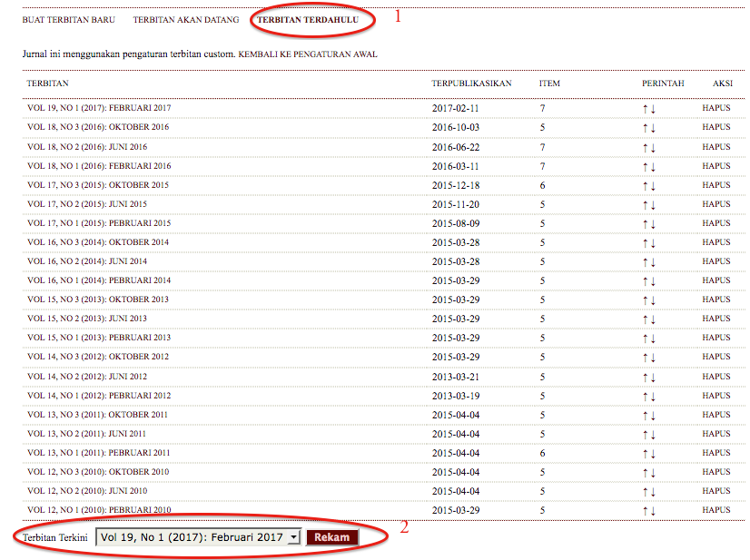This screenshot has height=560, width=750.
Task: Open the Terbitan Terkini dropdown
Action: pyautogui.click(x=199, y=537)
